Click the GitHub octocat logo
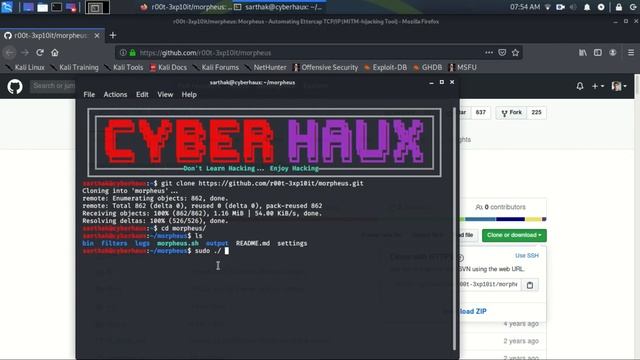This screenshot has width=640, height=360. pyautogui.click(x=15, y=87)
